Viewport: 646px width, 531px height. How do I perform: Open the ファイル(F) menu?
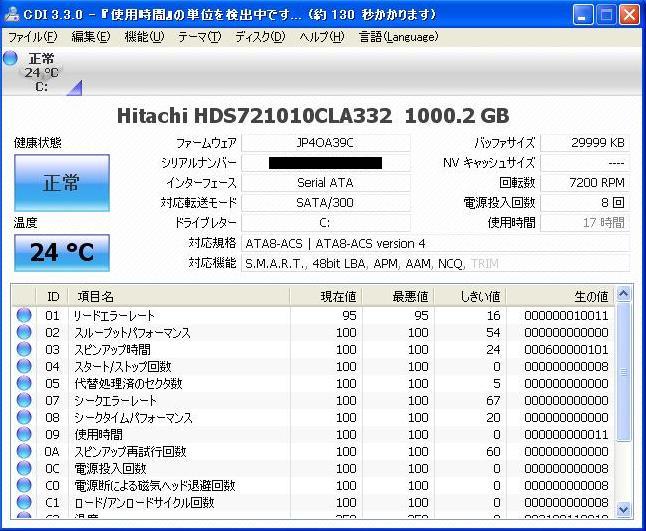(x=33, y=37)
